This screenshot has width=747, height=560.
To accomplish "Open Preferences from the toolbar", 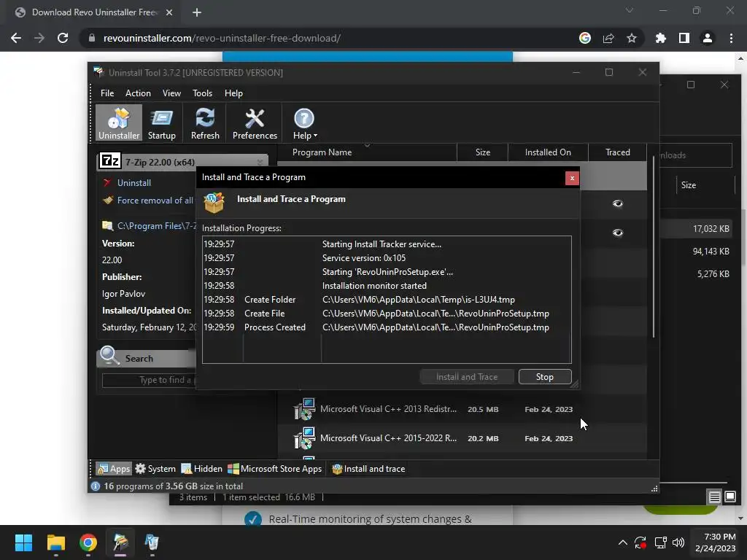I will click(255, 122).
